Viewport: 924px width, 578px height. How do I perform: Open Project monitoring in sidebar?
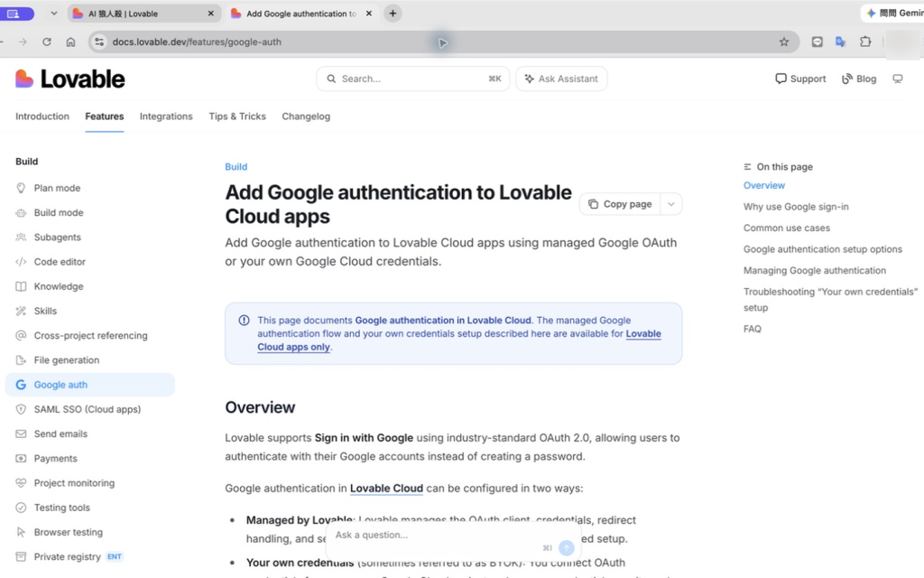pos(89,483)
